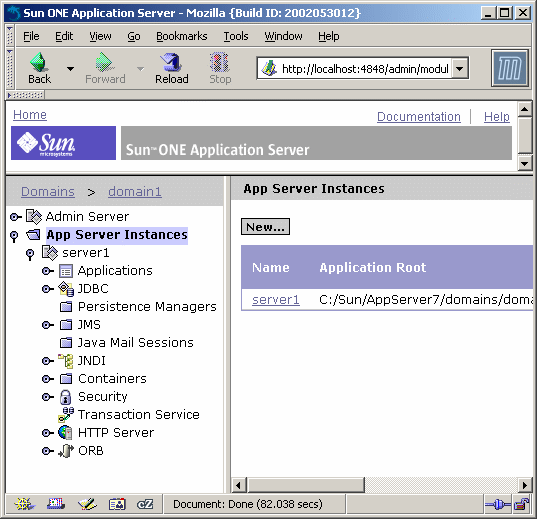The height and width of the screenshot is (519, 537).
Task: Collapse the server1 tree node
Action: (x=30, y=254)
